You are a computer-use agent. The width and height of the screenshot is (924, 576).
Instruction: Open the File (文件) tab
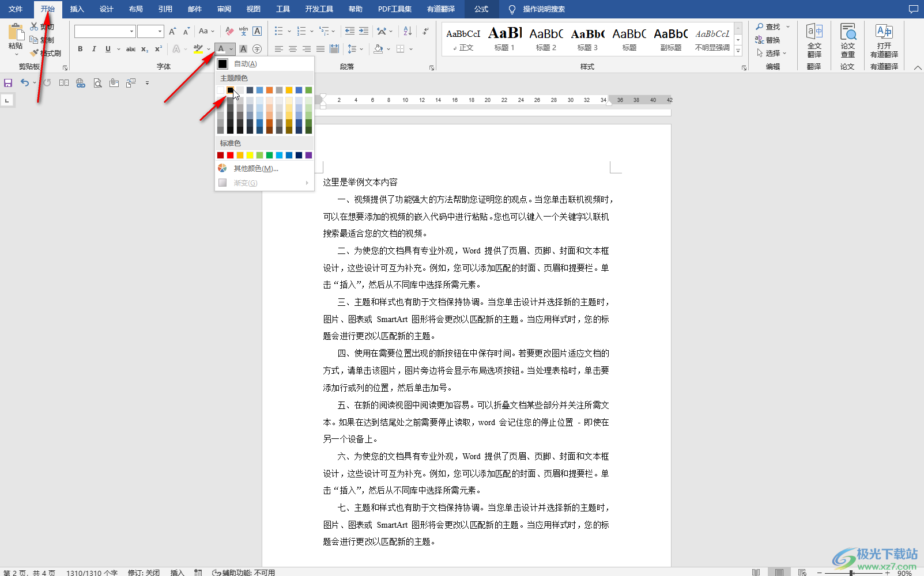click(x=16, y=9)
